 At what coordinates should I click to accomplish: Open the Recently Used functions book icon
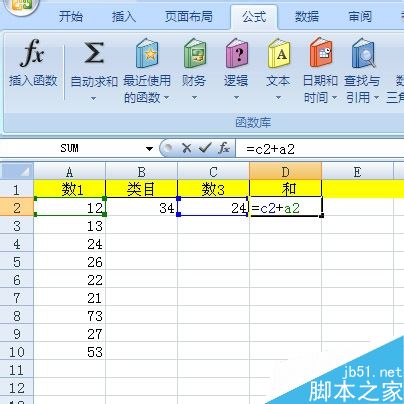pos(147,53)
